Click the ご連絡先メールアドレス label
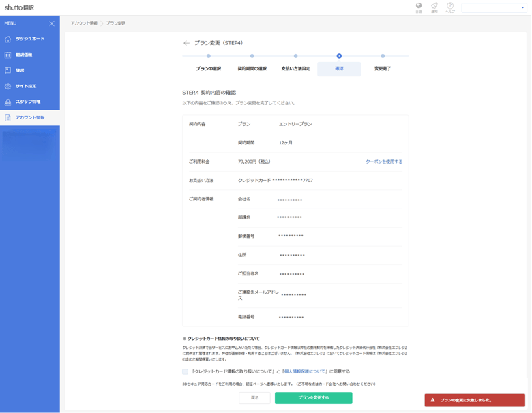532x413 pixels. tap(258, 295)
